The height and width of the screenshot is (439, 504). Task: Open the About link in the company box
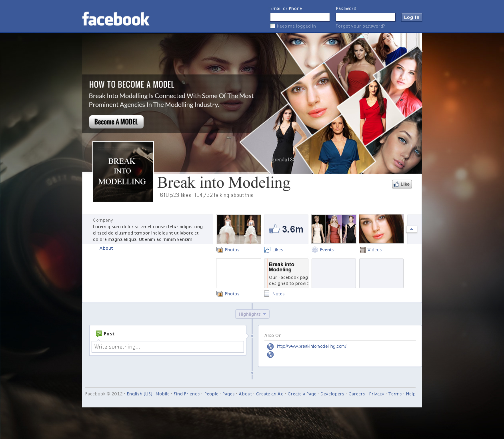(106, 248)
